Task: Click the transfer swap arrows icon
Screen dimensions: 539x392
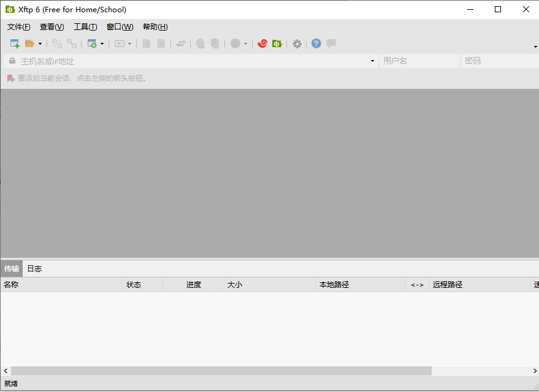Action: pyautogui.click(x=180, y=43)
